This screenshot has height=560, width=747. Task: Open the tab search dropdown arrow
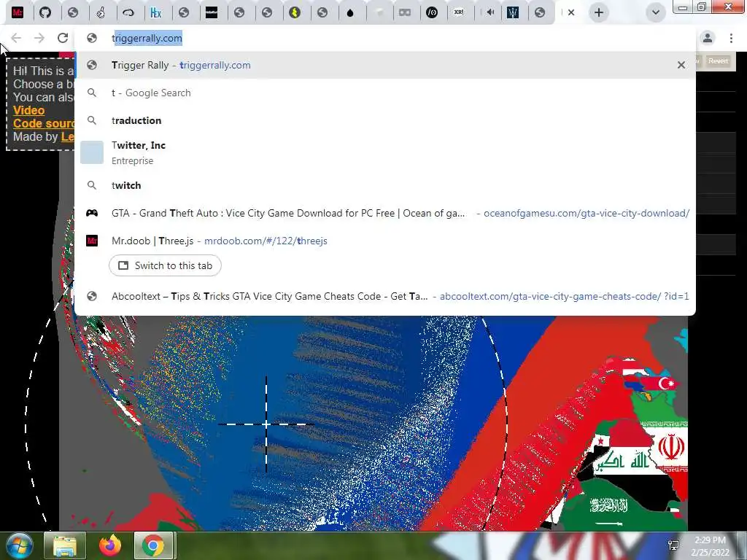[656, 12]
